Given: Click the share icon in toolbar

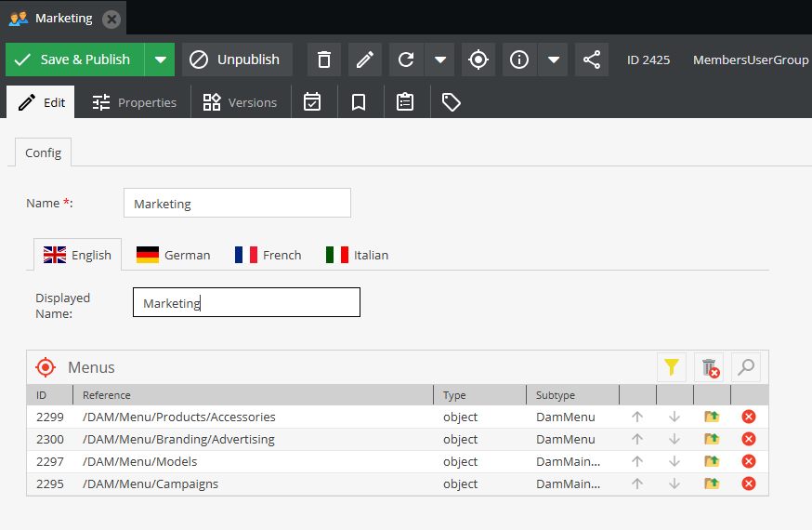Looking at the screenshot, I should point(592,60).
